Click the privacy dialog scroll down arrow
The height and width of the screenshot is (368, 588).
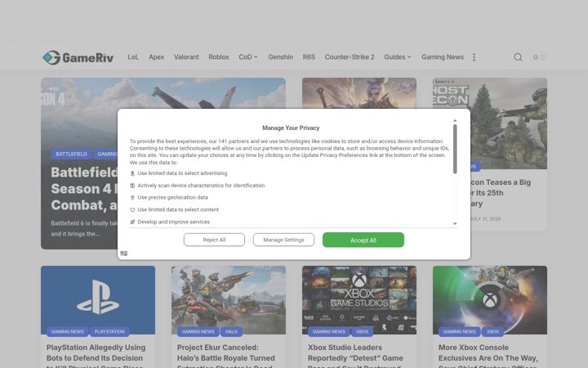point(455,223)
